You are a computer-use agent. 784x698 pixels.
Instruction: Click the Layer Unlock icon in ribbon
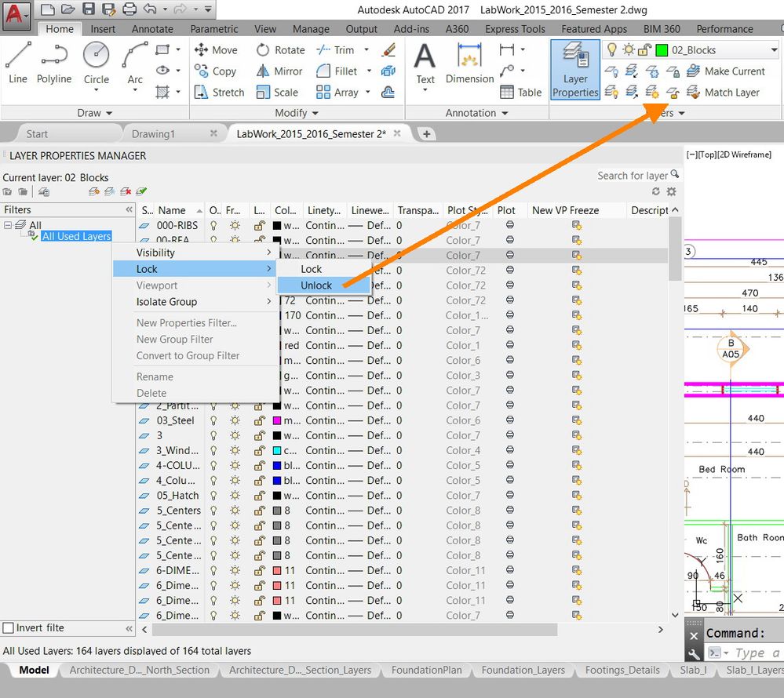click(x=673, y=93)
